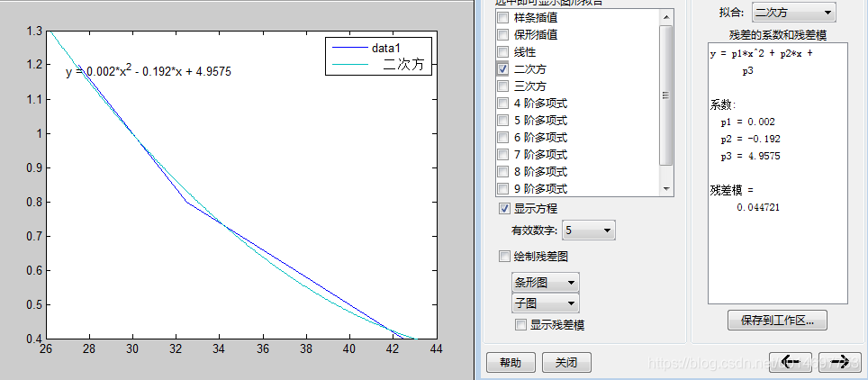Click the fit list scrollbar up arrow

tap(666, 16)
